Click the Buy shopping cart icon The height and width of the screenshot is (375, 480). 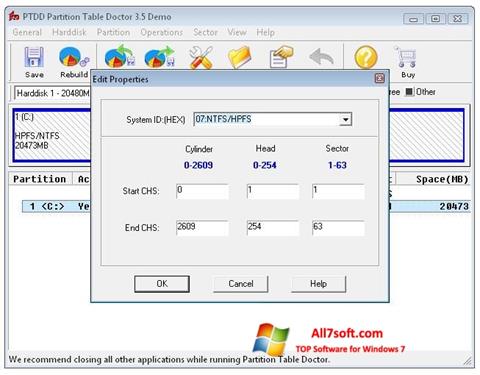click(x=406, y=57)
